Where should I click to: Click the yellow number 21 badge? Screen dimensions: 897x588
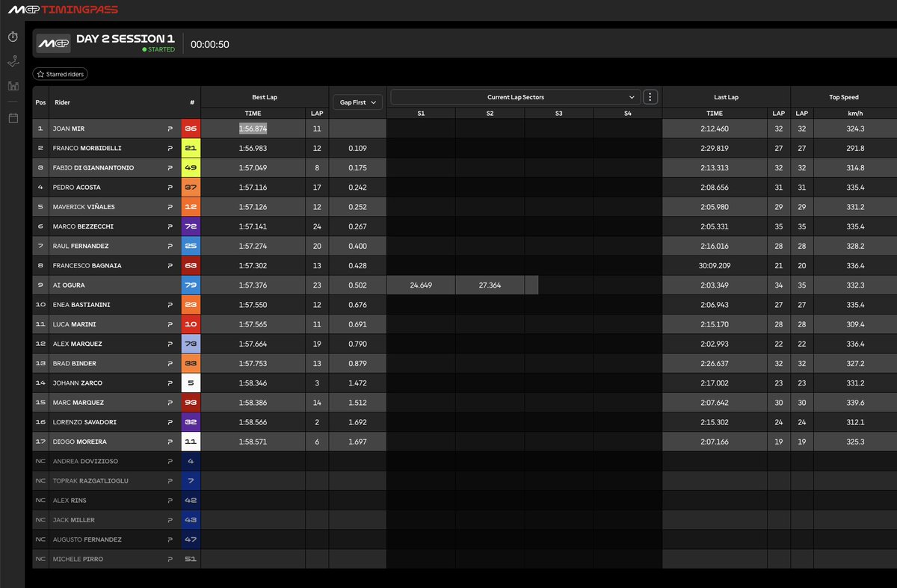[x=191, y=148]
